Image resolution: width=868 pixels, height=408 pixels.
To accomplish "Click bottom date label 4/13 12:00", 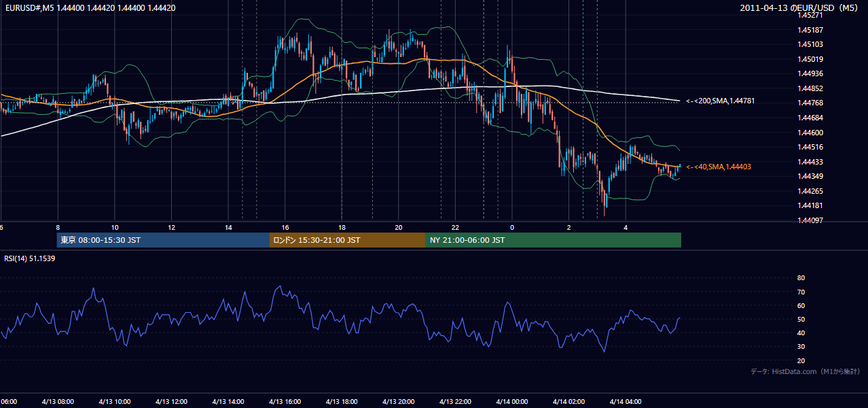I will [171, 402].
